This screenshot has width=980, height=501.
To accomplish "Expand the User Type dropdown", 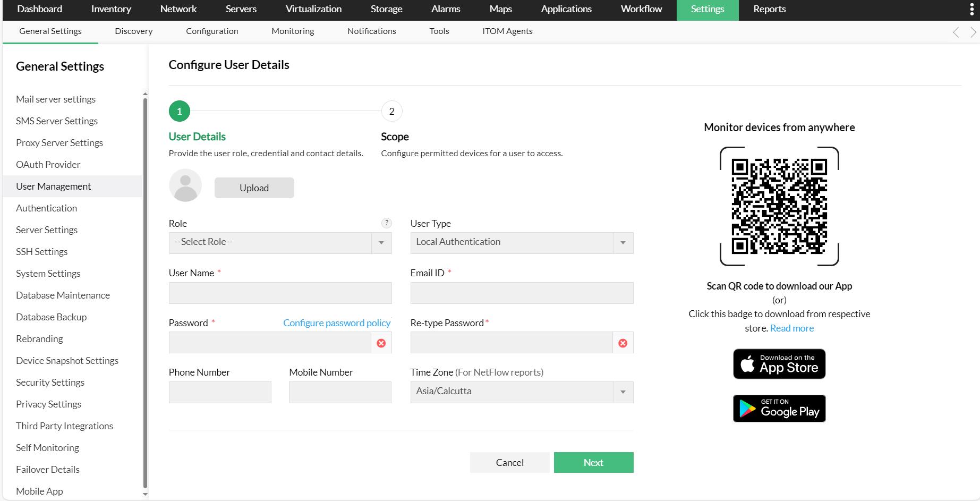I will (x=522, y=243).
